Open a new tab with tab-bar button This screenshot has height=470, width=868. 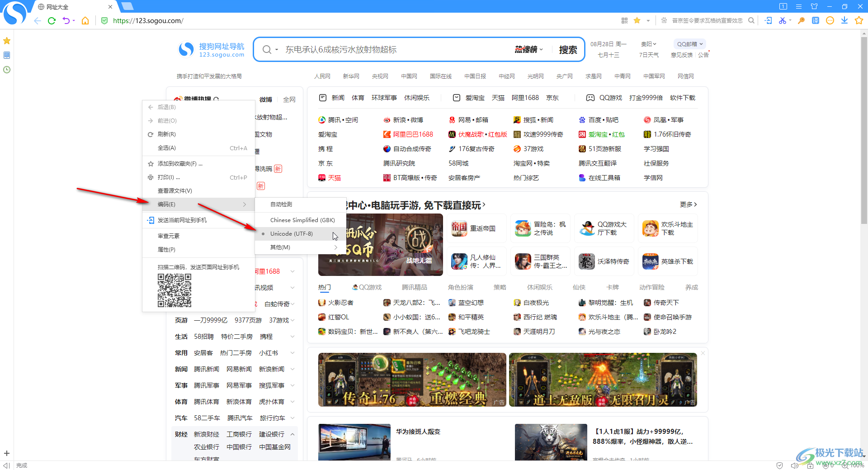point(127,6)
